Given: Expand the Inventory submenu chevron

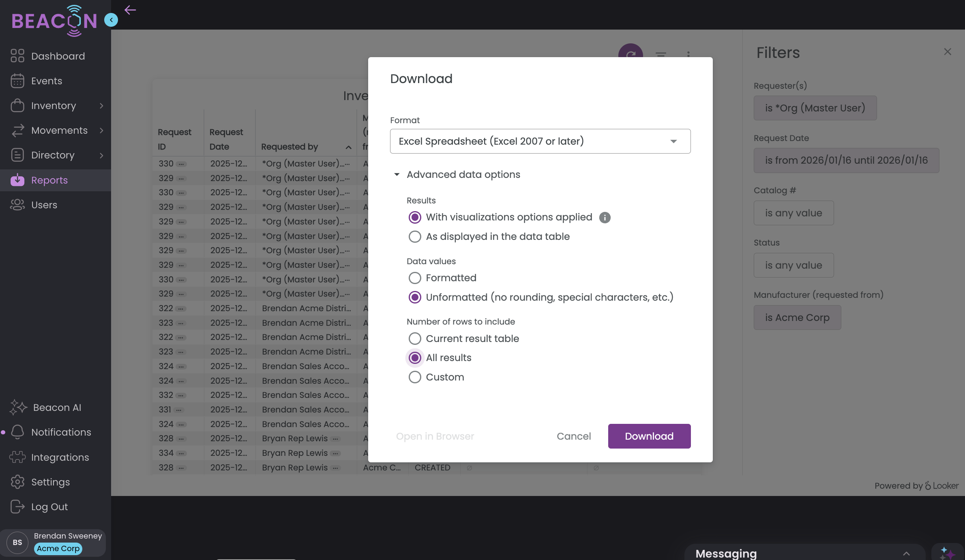Looking at the screenshot, I should (101, 106).
